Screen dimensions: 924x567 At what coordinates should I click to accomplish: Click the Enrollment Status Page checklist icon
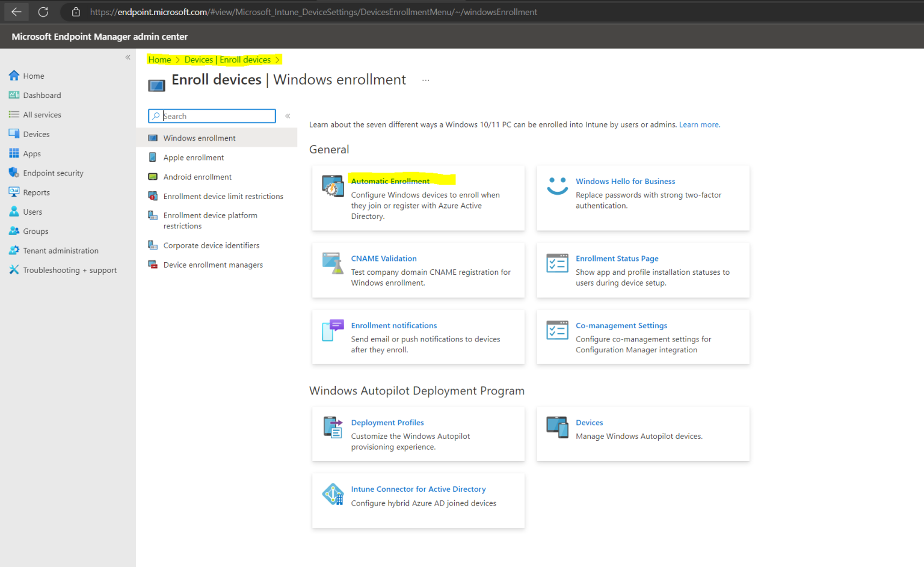[x=557, y=263]
